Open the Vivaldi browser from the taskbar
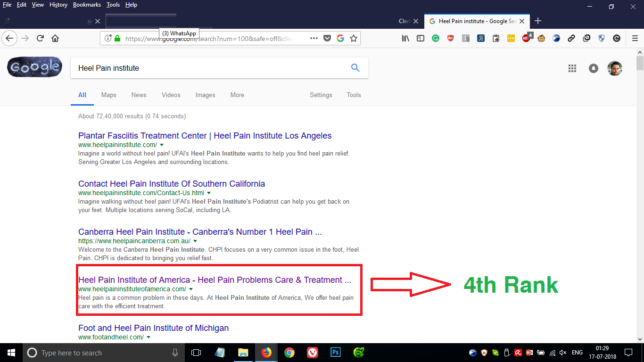This screenshot has height=362, width=644. pyautogui.click(x=313, y=353)
